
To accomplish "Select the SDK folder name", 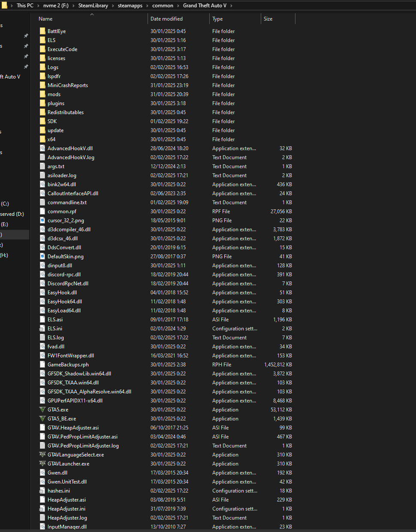I will 52,121.
